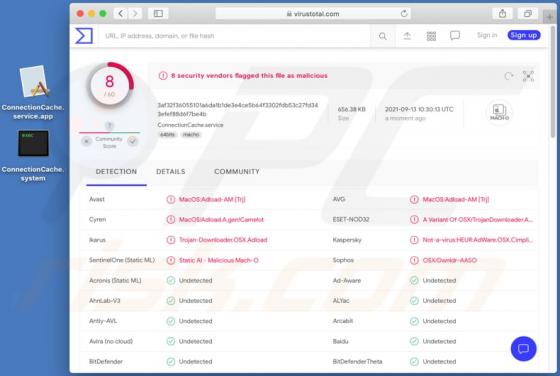Click Safari back navigation arrow

(x=121, y=14)
